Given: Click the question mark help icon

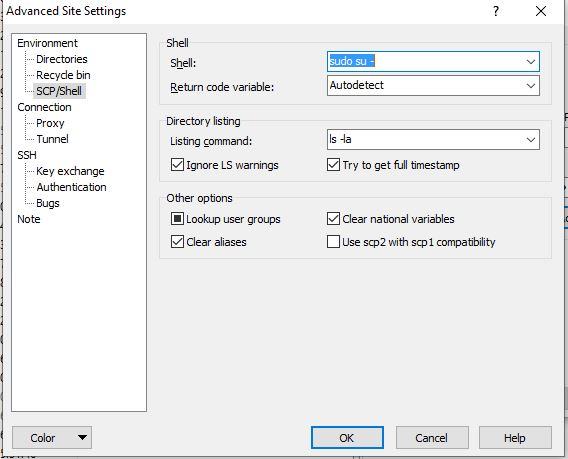Looking at the screenshot, I should point(496,11).
